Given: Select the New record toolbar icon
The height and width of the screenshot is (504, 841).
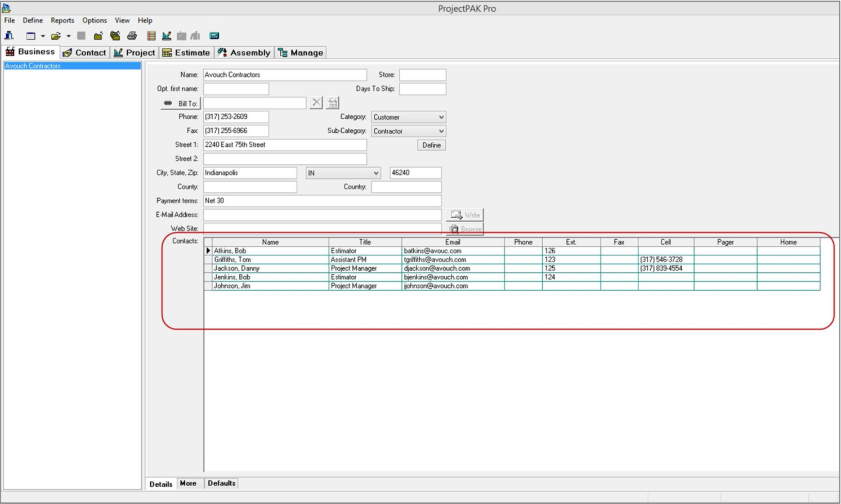Looking at the screenshot, I should point(30,35).
